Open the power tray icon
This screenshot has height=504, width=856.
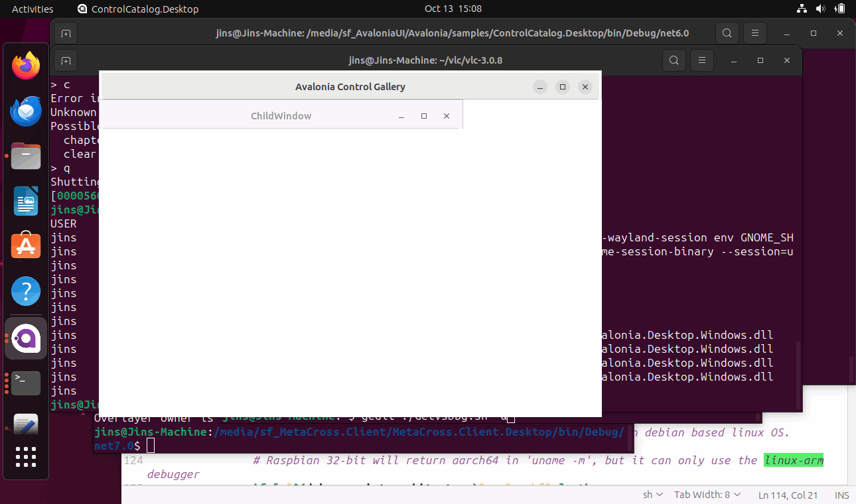pos(839,9)
